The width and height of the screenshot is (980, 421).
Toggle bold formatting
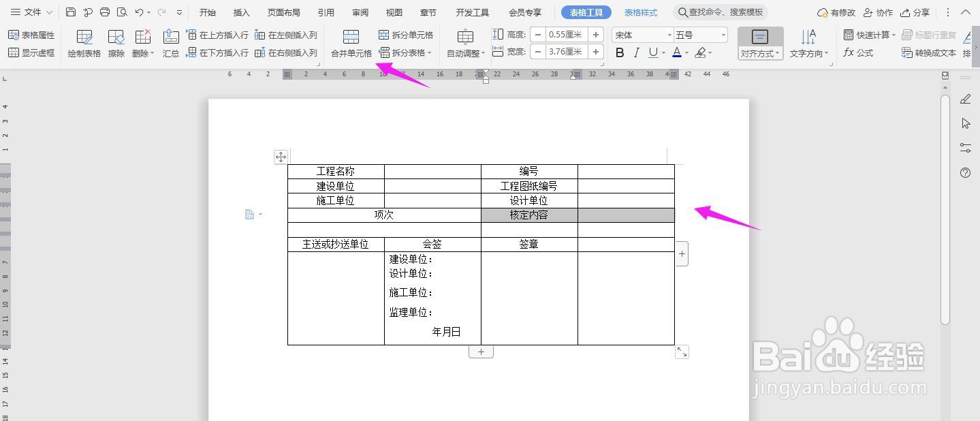click(618, 52)
